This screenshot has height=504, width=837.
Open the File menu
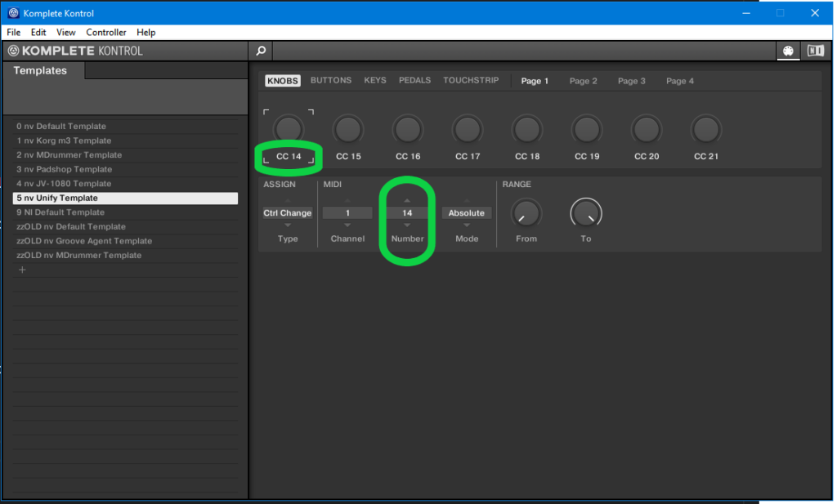pos(13,33)
